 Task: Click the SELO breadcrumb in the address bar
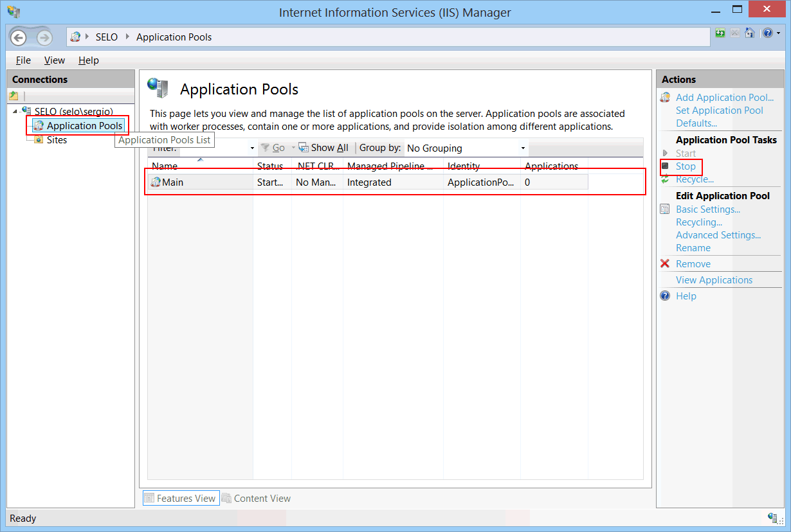(x=107, y=37)
